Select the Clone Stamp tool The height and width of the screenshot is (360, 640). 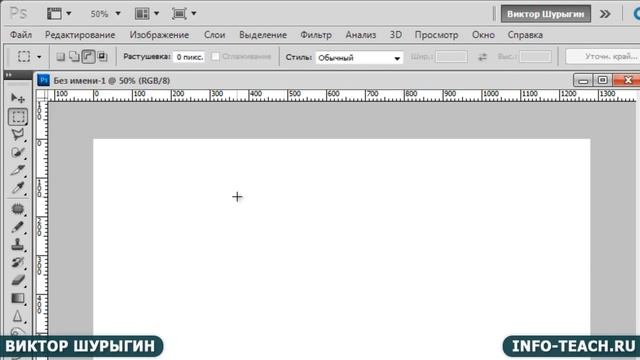(x=18, y=245)
